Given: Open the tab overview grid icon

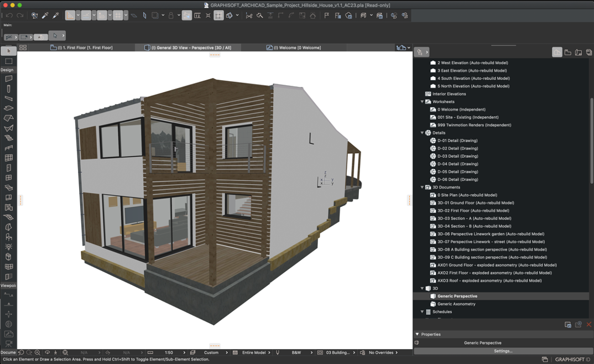Looking at the screenshot, I should [x=23, y=48].
